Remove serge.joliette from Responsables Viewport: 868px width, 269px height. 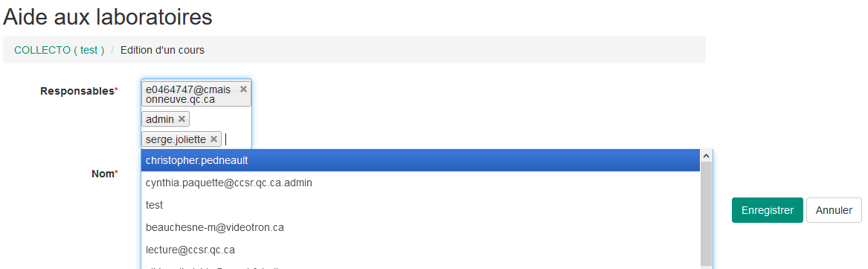213,139
